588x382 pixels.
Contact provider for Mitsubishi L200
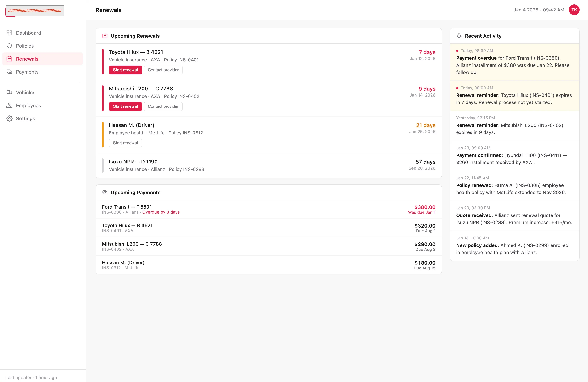point(163,106)
